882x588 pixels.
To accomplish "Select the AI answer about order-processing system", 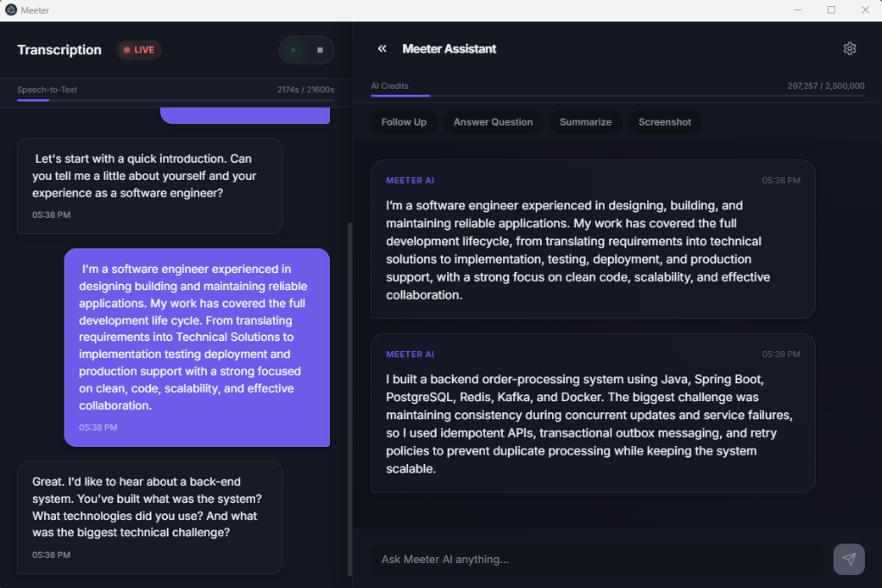I will [593, 413].
